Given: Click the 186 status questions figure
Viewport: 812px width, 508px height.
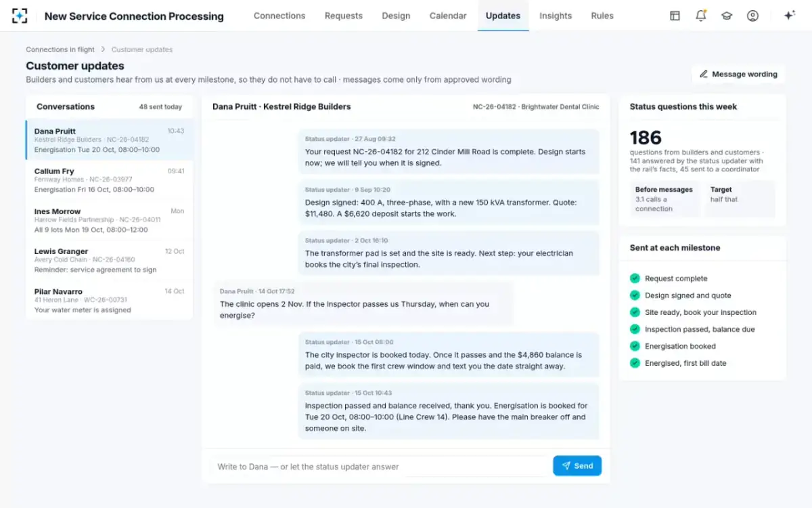Looking at the screenshot, I should (x=646, y=138).
